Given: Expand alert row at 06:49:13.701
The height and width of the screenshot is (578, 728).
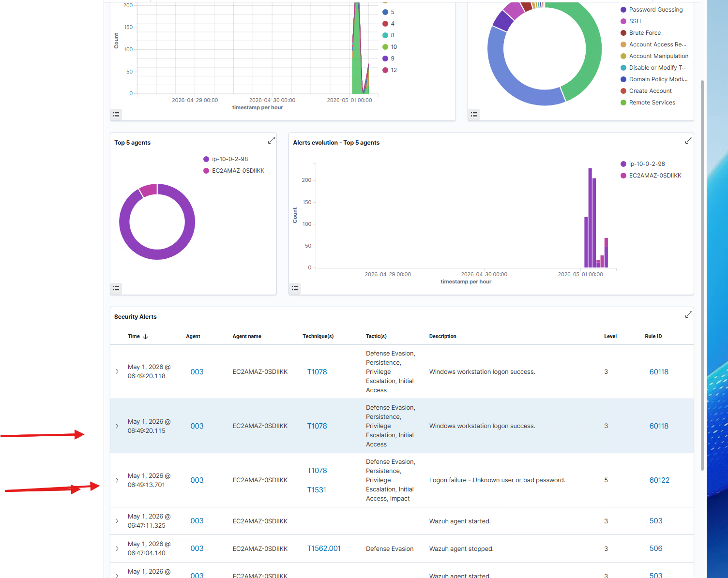Looking at the screenshot, I should click(x=117, y=480).
